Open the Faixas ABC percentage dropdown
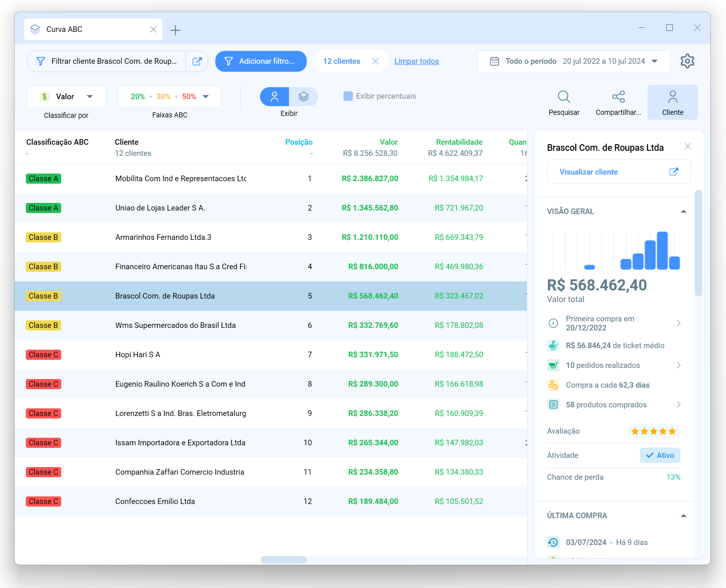 pyautogui.click(x=170, y=97)
